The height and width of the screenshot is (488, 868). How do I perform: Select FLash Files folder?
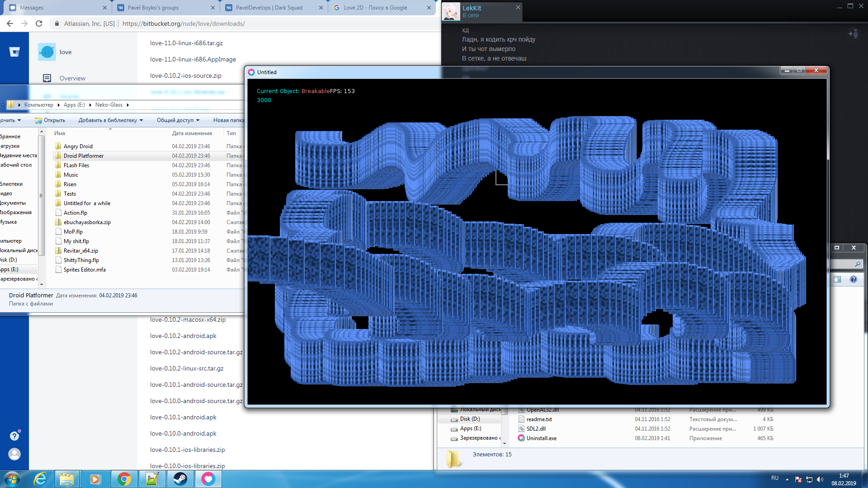(76, 165)
